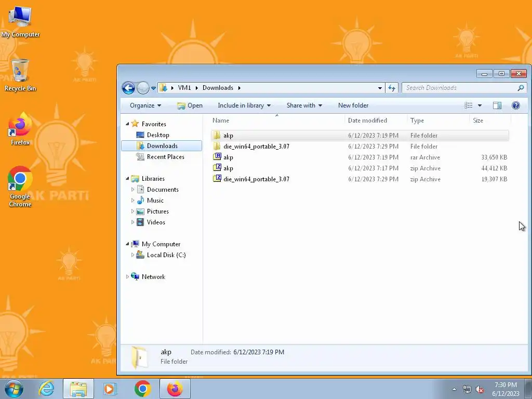Click the blue Help icon
The width and height of the screenshot is (532, 399).
(516, 105)
